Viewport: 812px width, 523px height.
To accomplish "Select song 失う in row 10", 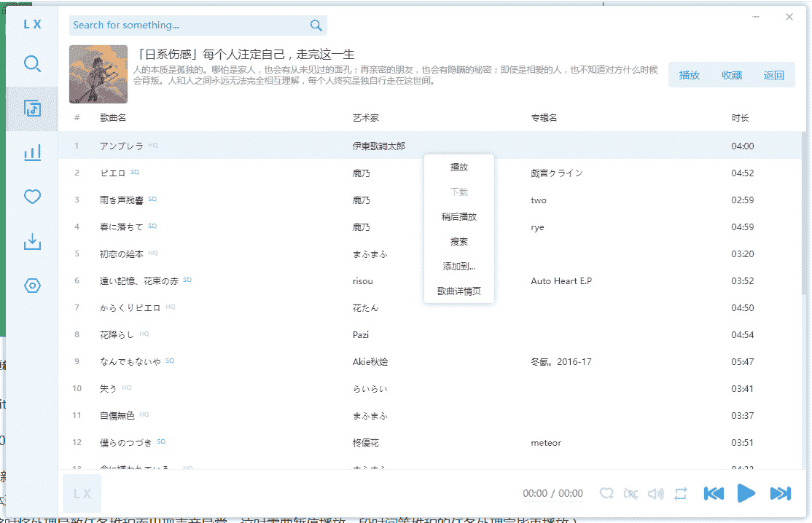I will 108,388.
